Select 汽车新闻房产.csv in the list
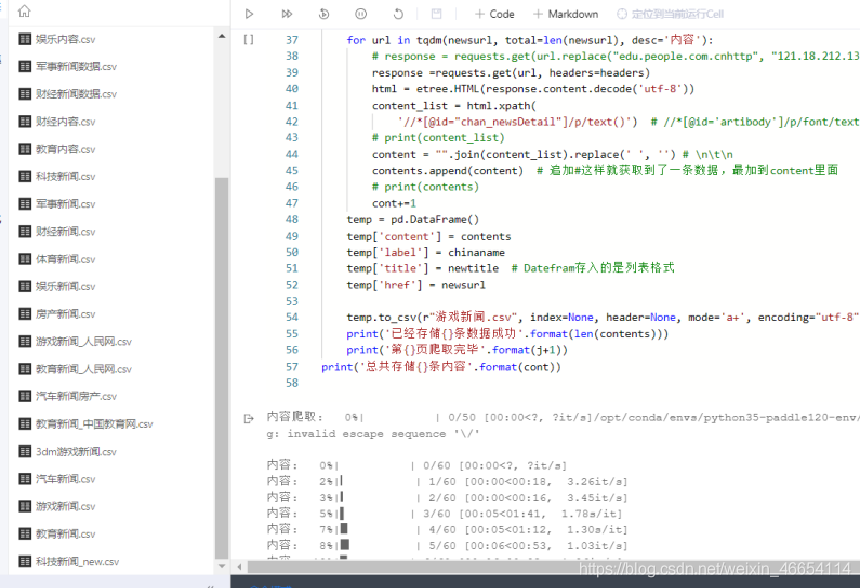Viewport: 861px width, 588px height. click(x=76, y=396)
